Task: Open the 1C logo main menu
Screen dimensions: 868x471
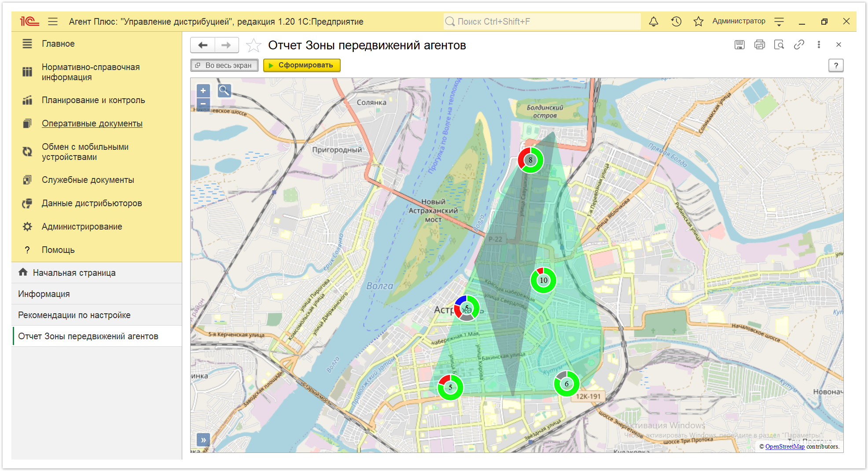Action: [x=29, y=21]
